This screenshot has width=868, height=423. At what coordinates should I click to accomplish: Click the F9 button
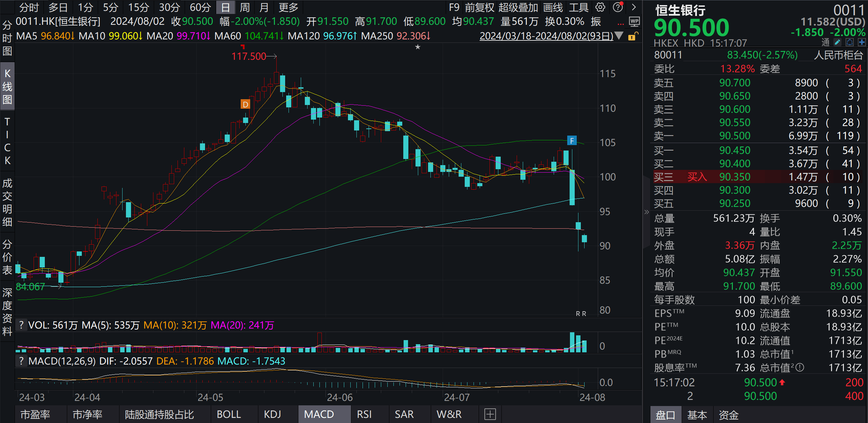[x=454, y=7]
